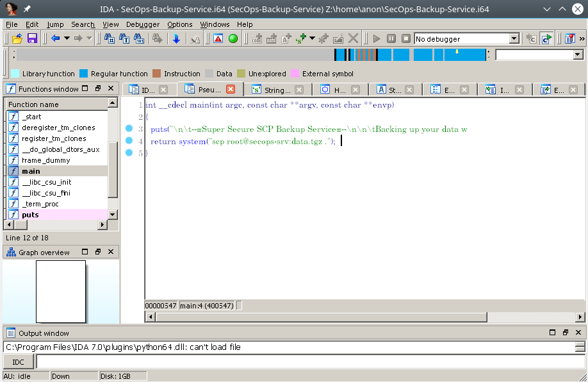Jump back with the blue left arrow
The image size is (588, 382).
55,38
